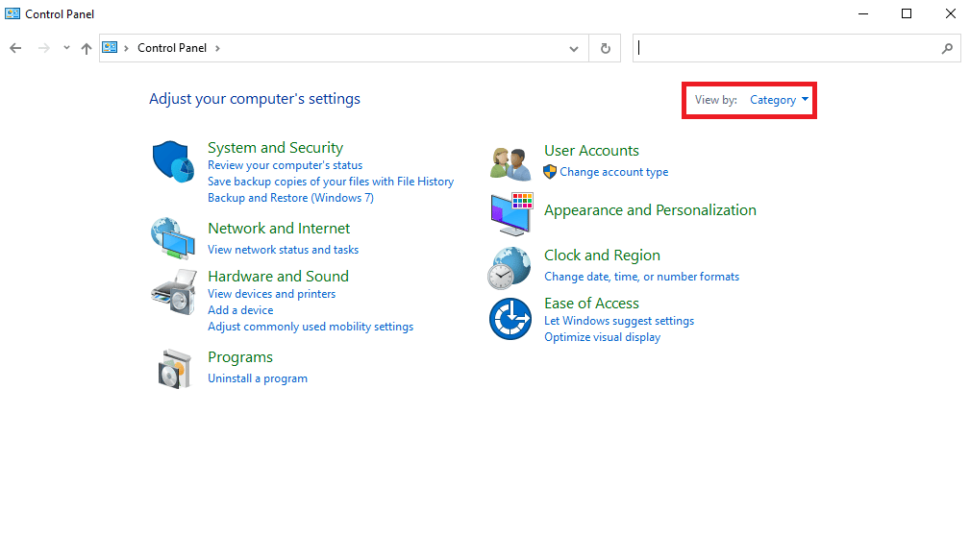Click the Control Panel search box

(x=786, y=48)
